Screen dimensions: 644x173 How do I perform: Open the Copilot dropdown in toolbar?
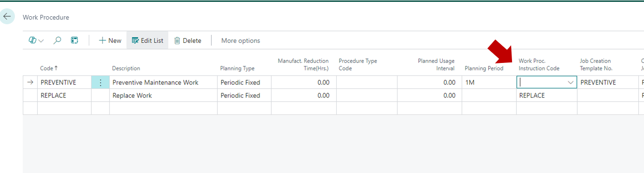click(x=36, y=41)
